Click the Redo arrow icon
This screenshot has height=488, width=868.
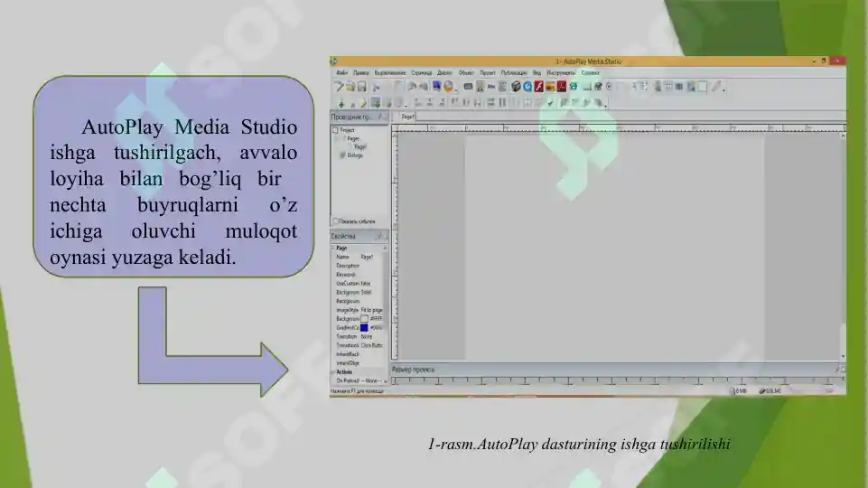pyautogui.click(x=424, y=87)
